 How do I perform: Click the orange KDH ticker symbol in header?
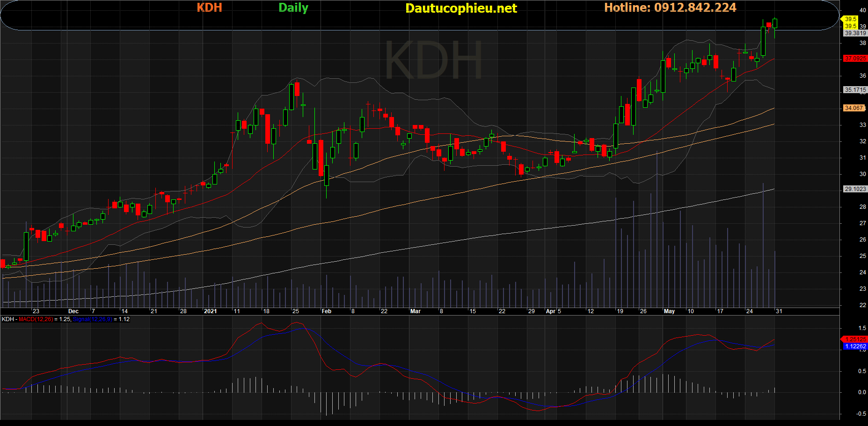point(209,7)
